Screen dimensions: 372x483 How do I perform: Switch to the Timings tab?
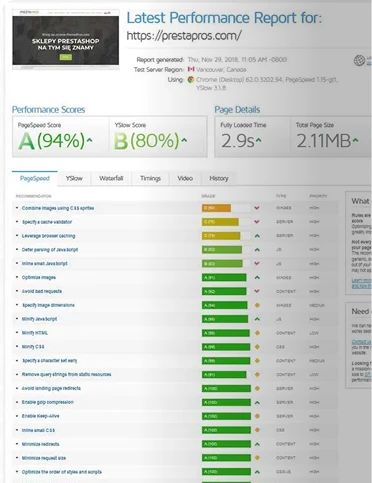pyautogui.click(x=150, y=178)
